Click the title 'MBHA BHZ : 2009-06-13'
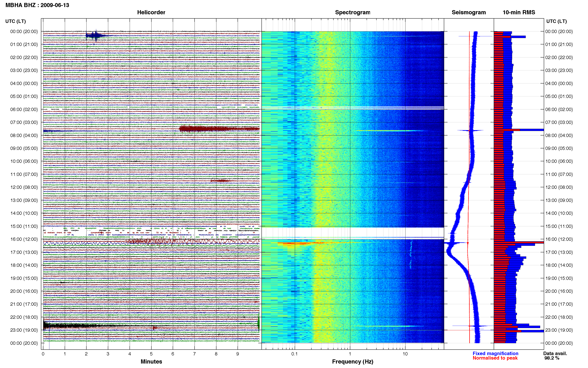The height and width of the screenshot is (368, 588). [x=37, y=5]
